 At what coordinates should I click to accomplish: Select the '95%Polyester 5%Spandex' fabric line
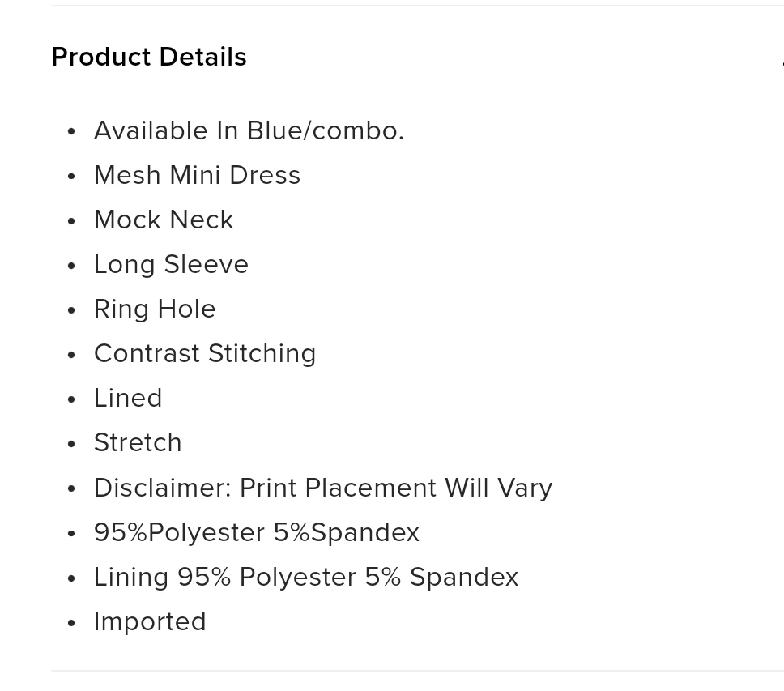pos(257,532)
